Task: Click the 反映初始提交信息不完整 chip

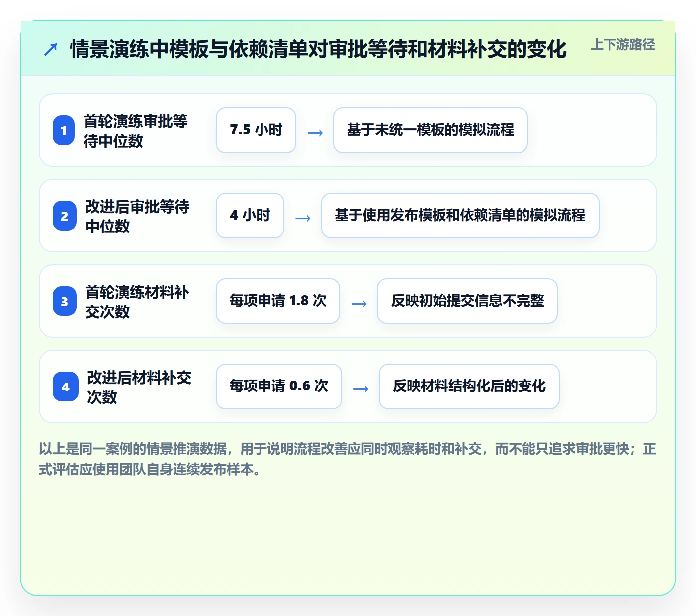Action: pyautogui.click(x=467, y=301)
